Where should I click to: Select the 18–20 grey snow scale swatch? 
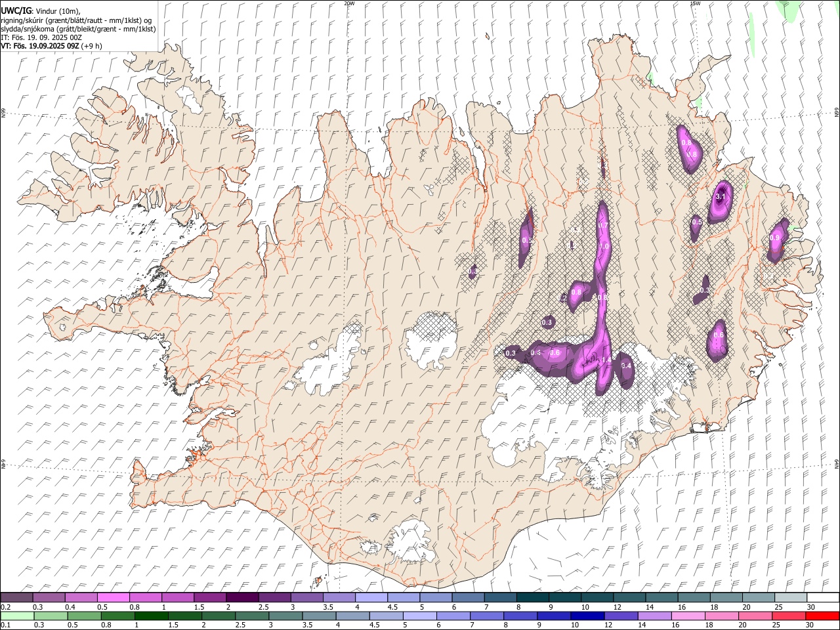coord(726,598)
